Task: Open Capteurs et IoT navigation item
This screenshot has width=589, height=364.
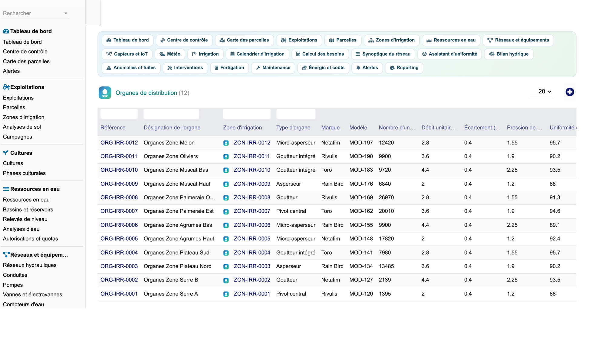Action: tap(127, 54)
